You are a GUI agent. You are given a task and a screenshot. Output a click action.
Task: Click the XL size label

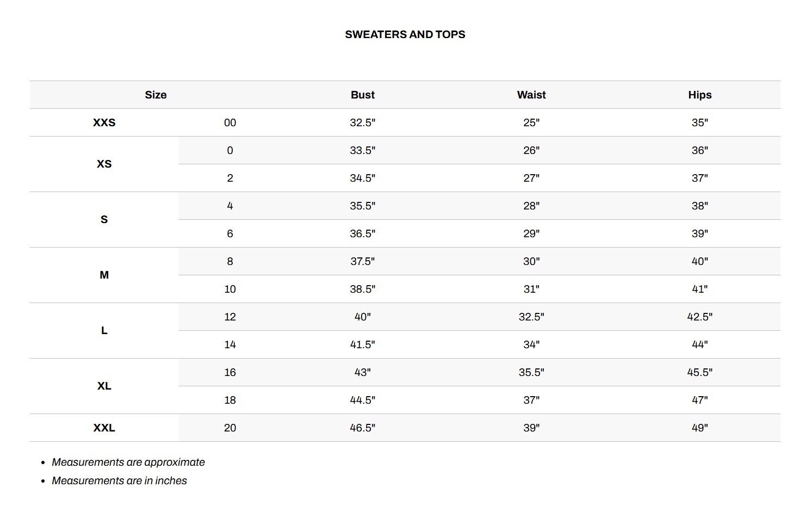pyautogui.click(x=104, y=386)
